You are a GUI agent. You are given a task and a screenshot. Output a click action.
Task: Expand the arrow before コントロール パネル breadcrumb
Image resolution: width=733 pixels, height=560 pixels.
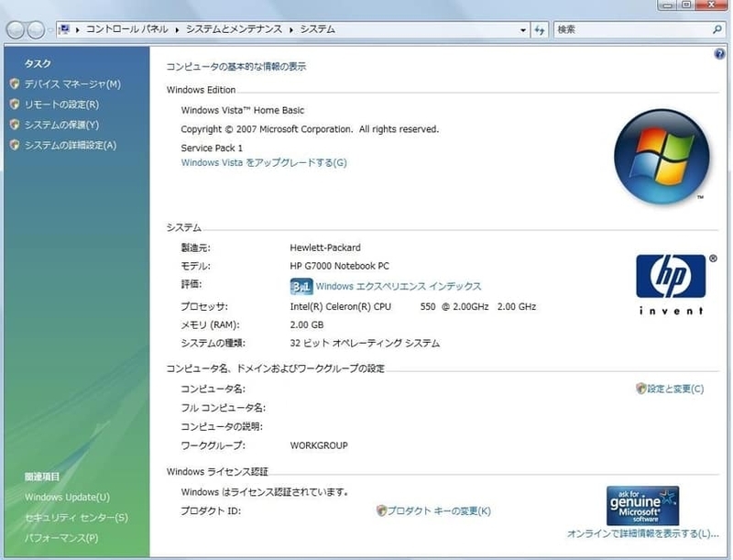[x=77, y=30]
